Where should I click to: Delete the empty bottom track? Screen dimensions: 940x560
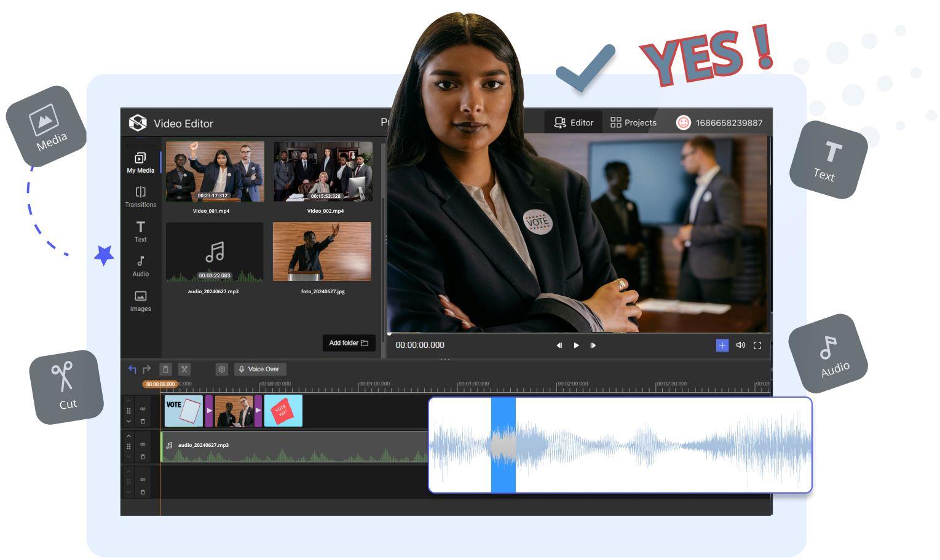click(143, 492)
